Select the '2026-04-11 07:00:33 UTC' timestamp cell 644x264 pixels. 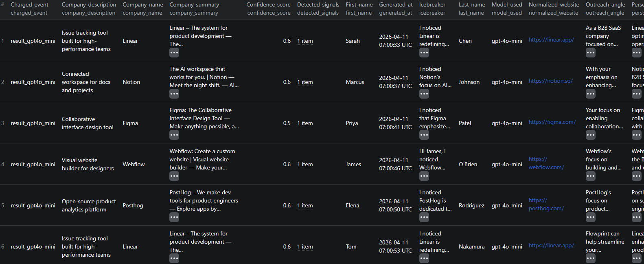pos(396,41)
